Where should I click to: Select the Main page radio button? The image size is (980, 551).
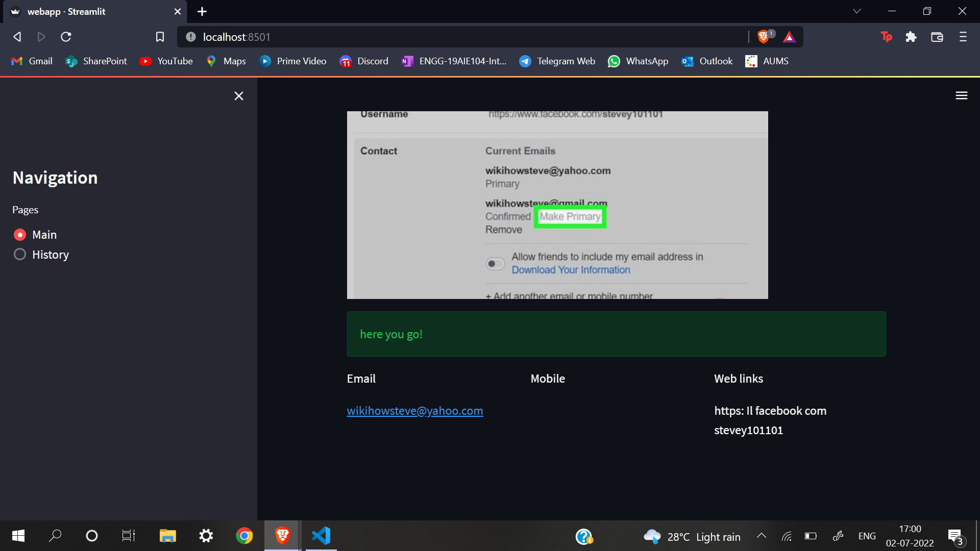(x=20, y=235)
